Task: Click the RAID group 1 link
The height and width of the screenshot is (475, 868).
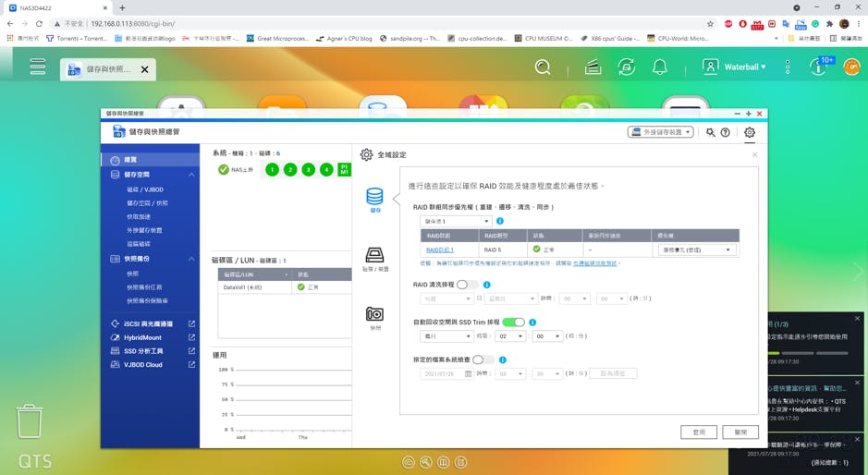Action: [x=439, y=250]
